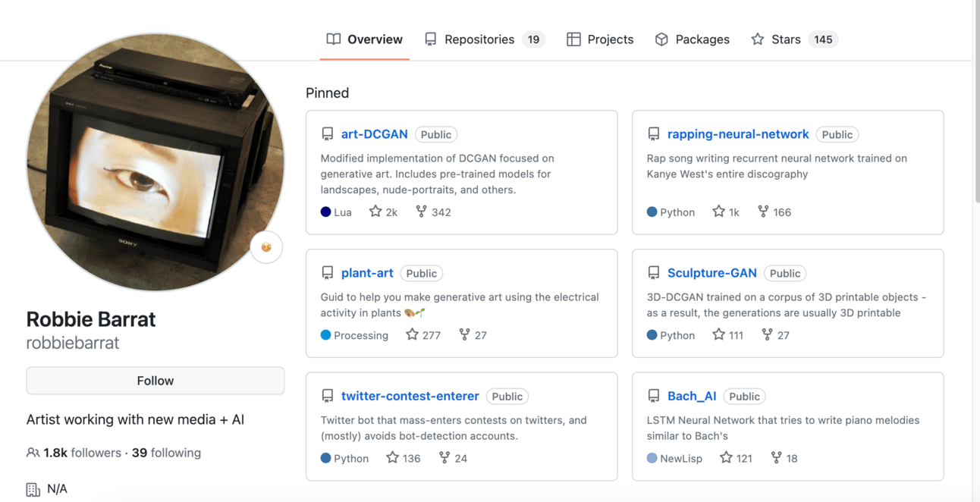
Task: Open the twitter-contest-enterer repository link
Action: [410, 396]
